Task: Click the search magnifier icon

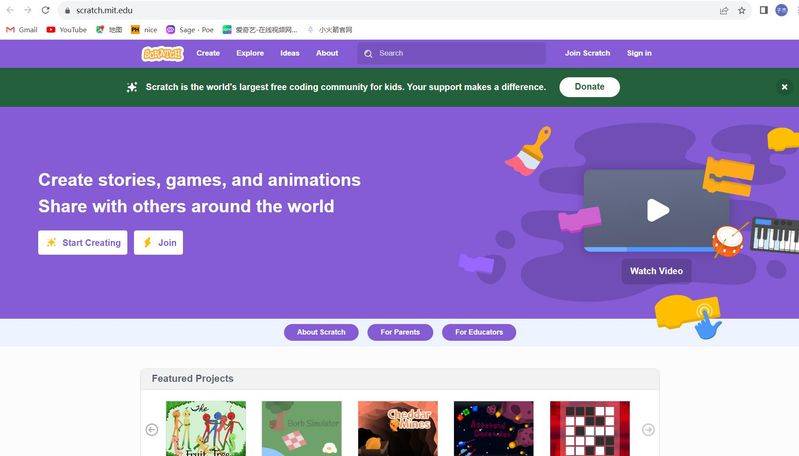Action: tap(368, 53)
